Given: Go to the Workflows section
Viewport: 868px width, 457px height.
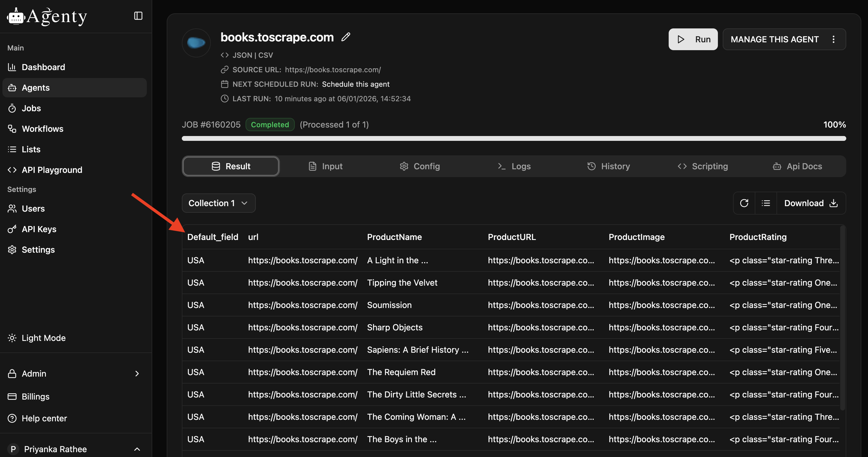Looking at the screenshot, I should (x=43, y=129).
